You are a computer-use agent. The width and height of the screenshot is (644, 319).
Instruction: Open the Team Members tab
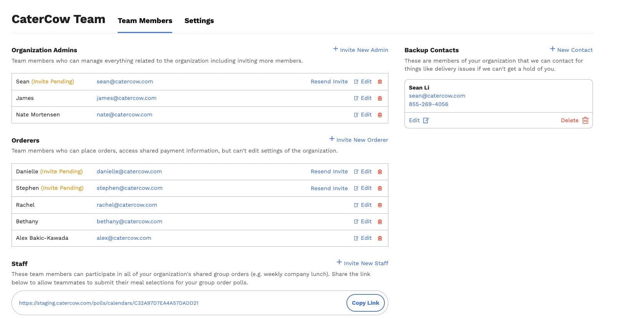(x=145, y=21)
